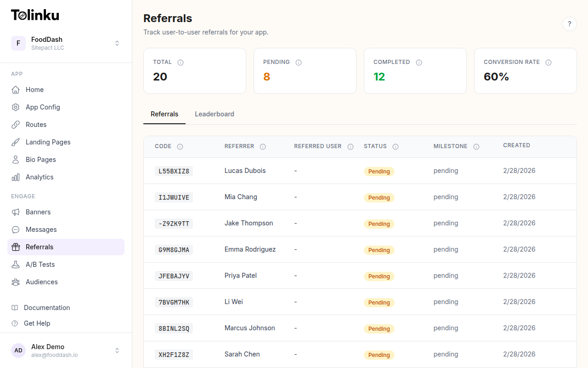The image size is (588, 368).
Task: Select the Landing Pages pencil icon
Action: tap(15, 142)
